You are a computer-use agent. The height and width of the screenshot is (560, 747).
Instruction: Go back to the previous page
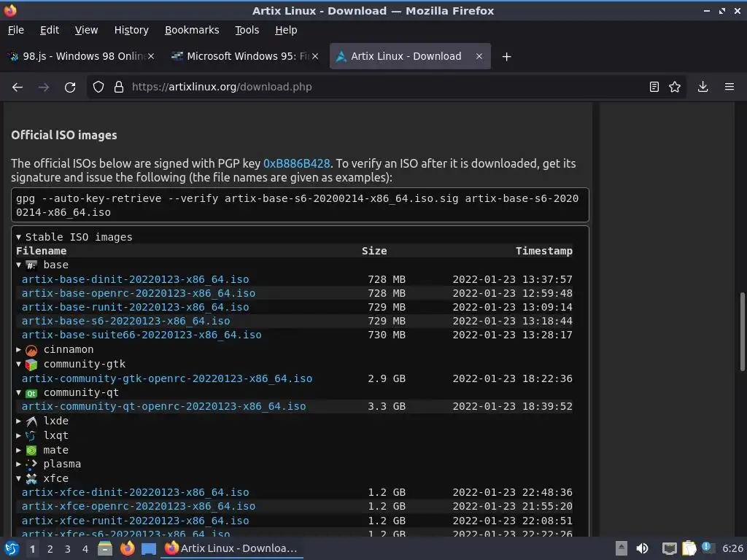tap(18, 87)
